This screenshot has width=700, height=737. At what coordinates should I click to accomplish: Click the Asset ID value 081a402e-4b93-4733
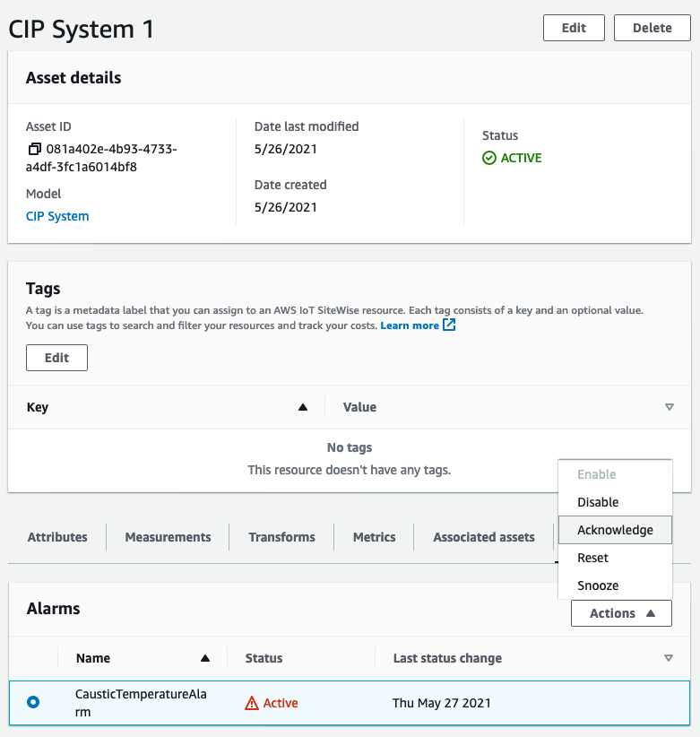(111, 149)
